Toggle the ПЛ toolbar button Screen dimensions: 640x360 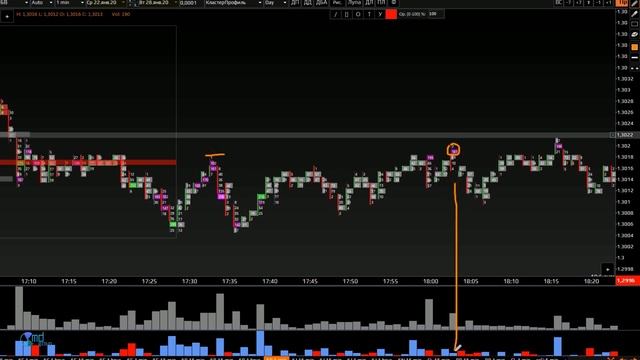(381, 2)
